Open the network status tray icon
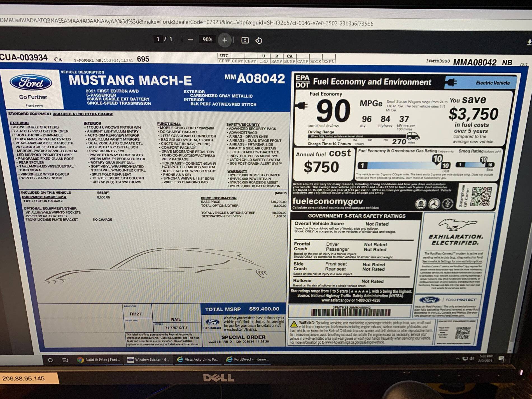 click(465, 359)
